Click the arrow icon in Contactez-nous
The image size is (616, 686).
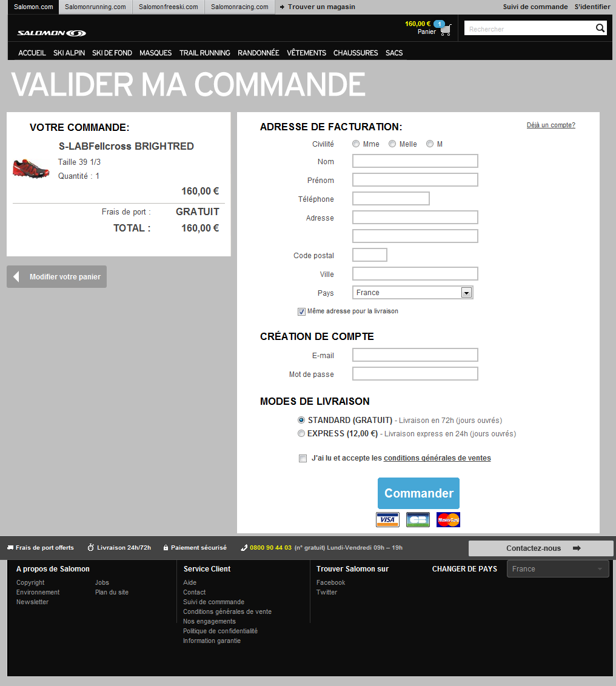(x=577, y=548)
